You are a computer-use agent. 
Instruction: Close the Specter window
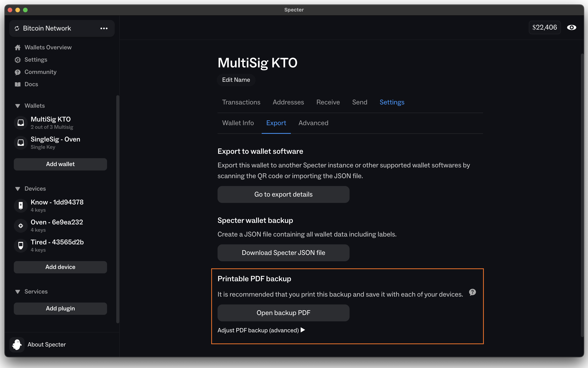10,10
